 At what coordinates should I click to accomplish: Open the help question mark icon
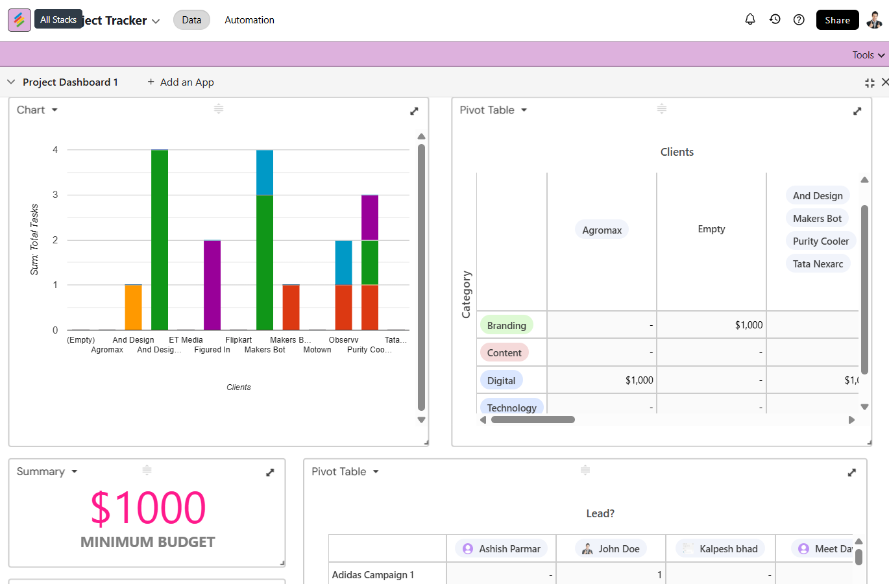(799, 19)
